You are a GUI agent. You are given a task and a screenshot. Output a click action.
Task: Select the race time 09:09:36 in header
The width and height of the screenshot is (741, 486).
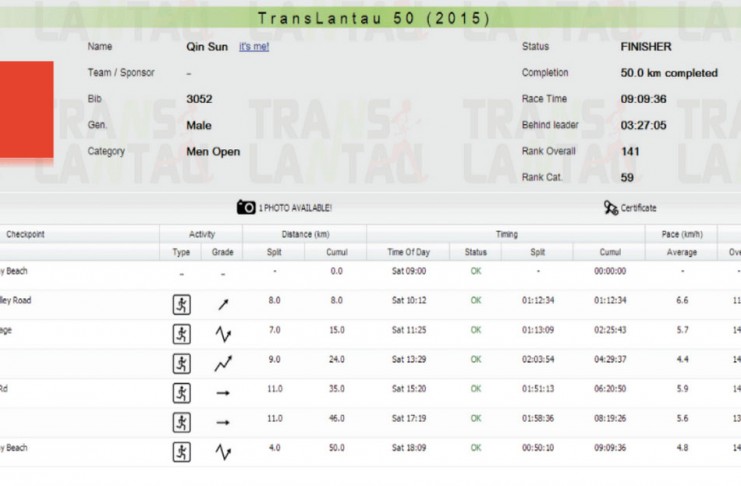[644, 99]
